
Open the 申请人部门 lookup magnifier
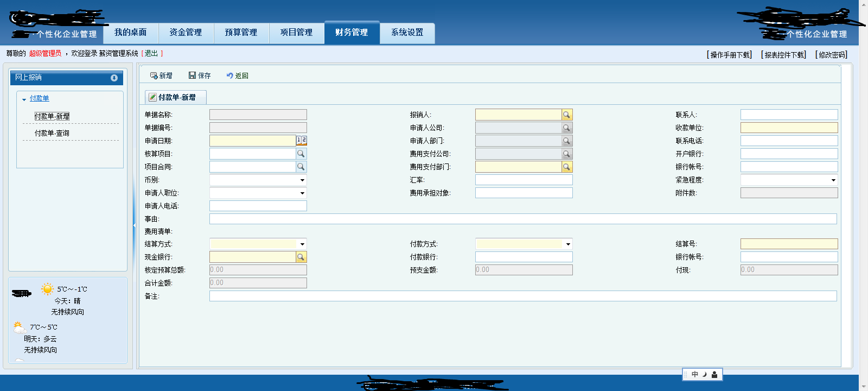pos(567,141)
